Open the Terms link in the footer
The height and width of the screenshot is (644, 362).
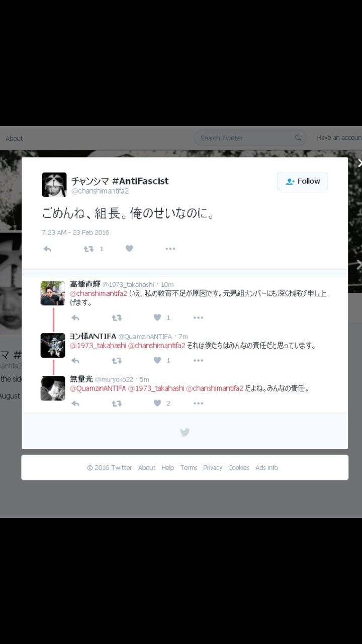(189, 467)
